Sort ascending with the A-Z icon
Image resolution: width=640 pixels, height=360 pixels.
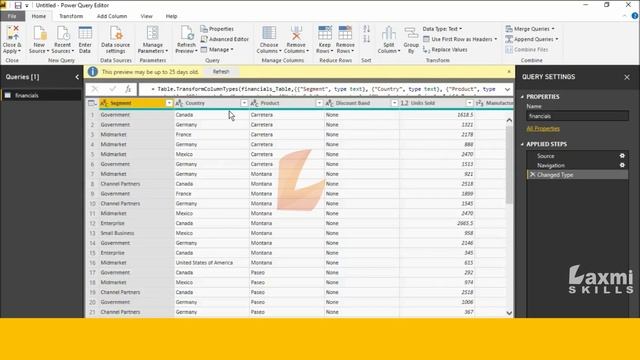pos(367,29)
